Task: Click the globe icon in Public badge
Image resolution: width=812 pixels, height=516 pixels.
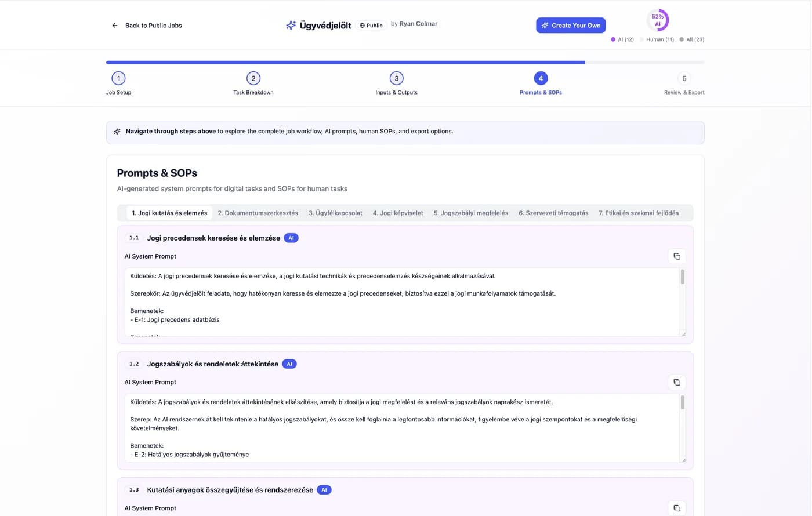Action: [x=362, y=26]
